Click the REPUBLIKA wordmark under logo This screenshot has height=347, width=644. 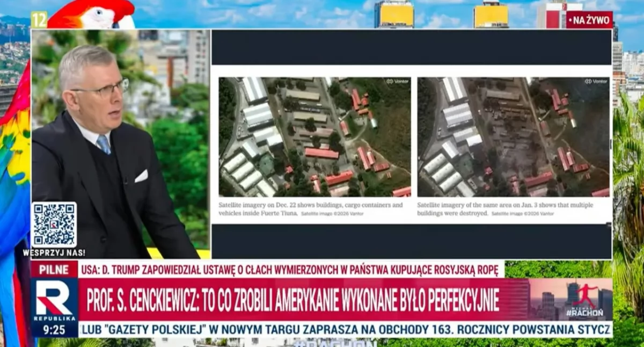click(54, 318)
